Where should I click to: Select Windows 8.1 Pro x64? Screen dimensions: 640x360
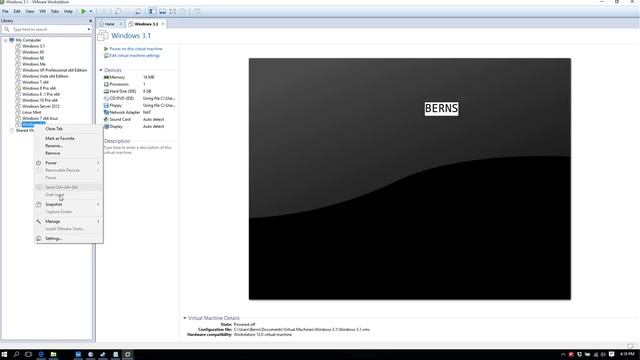pos(41,94)
